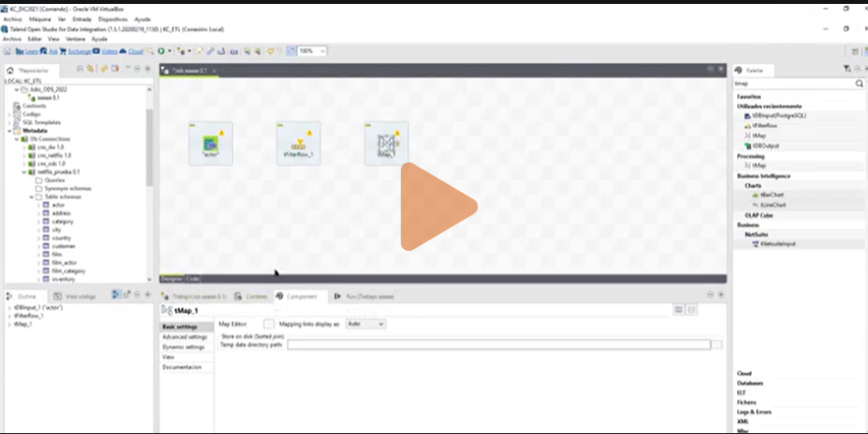This screenshot has width=868, height=434.
Task: Open the VirtualBox Máquina menu
Action: tap(40, 20)
